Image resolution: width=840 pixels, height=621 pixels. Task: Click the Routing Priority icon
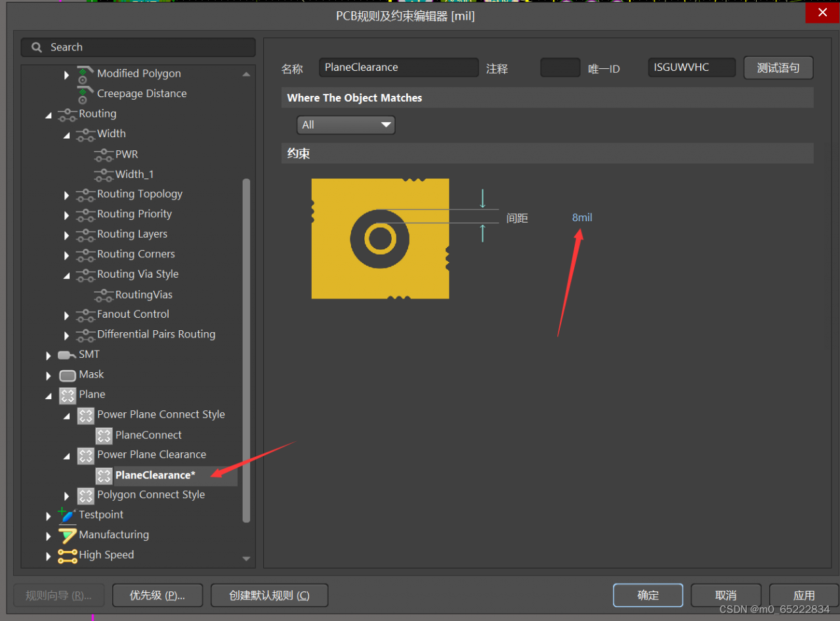coord(86,215)
